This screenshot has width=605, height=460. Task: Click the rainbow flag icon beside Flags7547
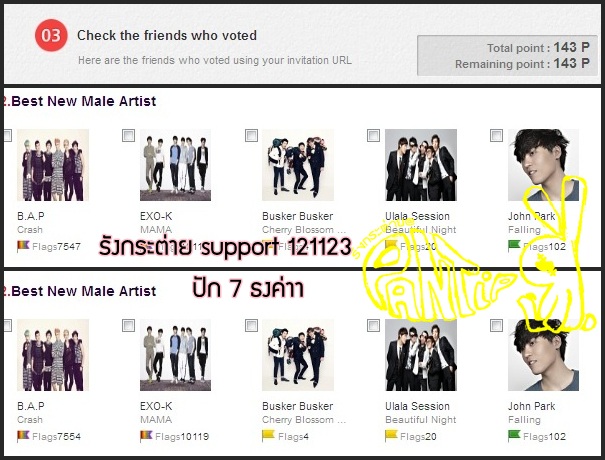click(x=23, y=246)
